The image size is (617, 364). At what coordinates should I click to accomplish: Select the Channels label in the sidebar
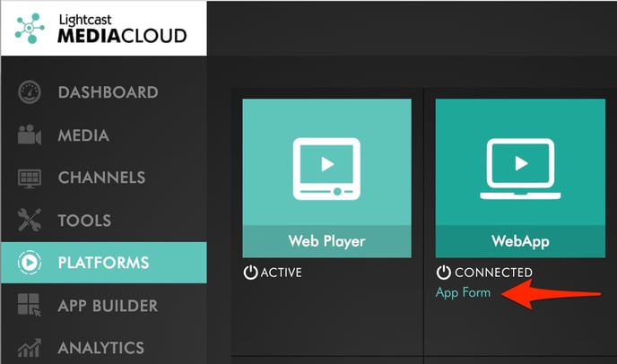[101, 178]
